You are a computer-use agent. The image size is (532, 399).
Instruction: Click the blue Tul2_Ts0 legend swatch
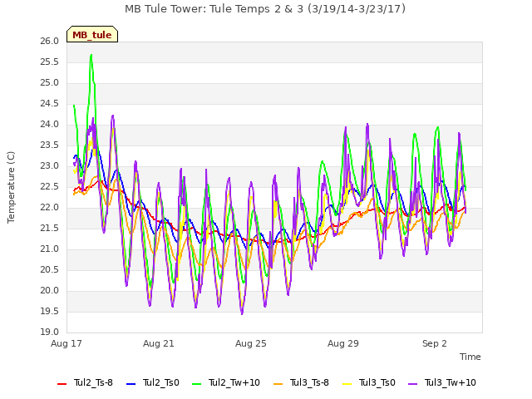(x=131, y=384)
